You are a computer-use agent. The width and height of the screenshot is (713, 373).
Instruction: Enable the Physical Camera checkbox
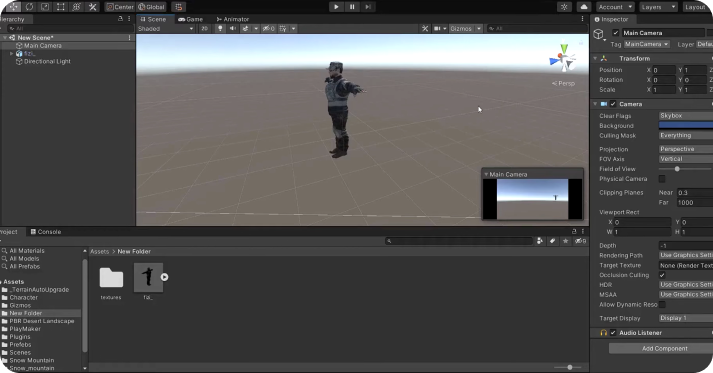point(662,179)
